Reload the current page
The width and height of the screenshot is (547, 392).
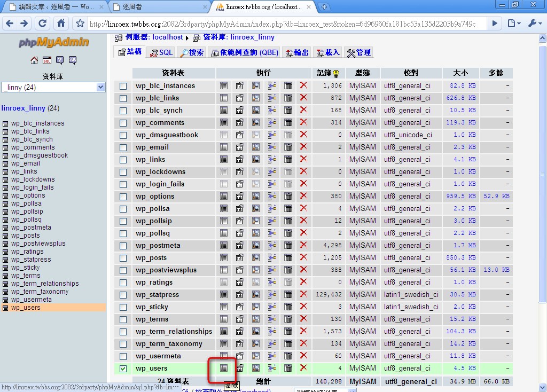(x=42, y=23)
